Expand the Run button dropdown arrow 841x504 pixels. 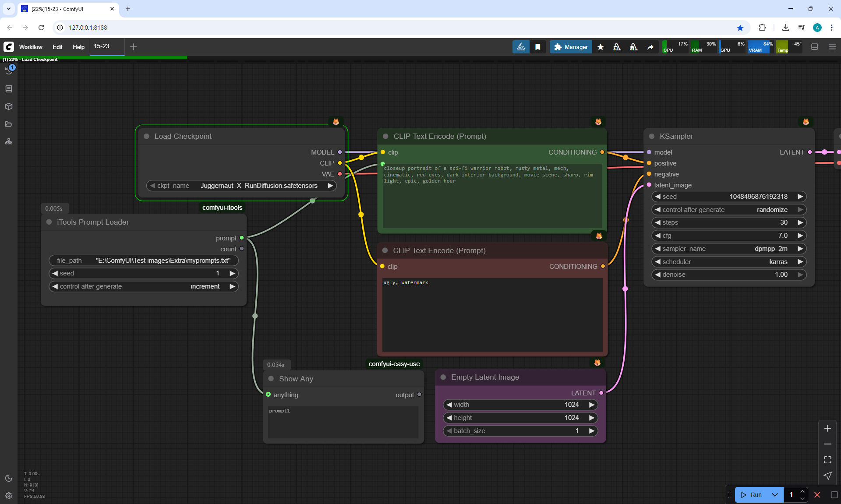coord(775,495)
